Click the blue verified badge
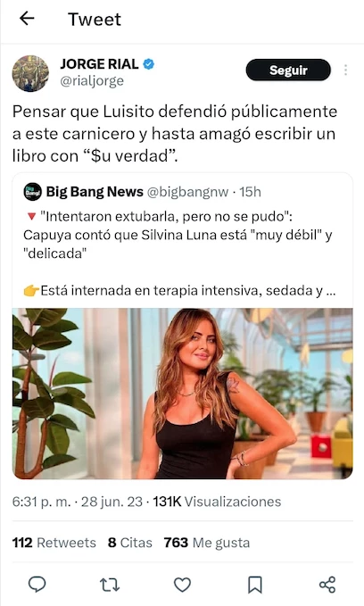This screenshot has height=606, width=364. coord(149,63)
